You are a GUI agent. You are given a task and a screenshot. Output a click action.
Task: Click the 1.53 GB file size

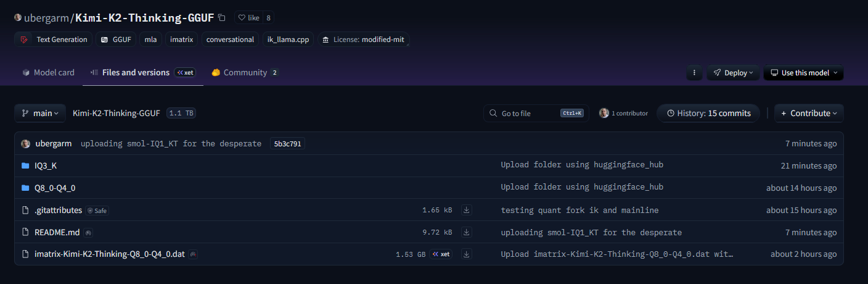411,254
